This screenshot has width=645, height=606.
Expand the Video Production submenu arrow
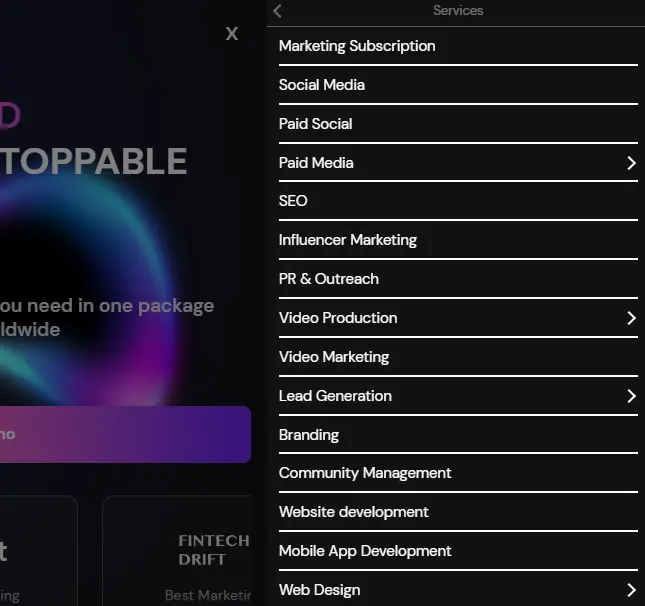tap(631, 318)
